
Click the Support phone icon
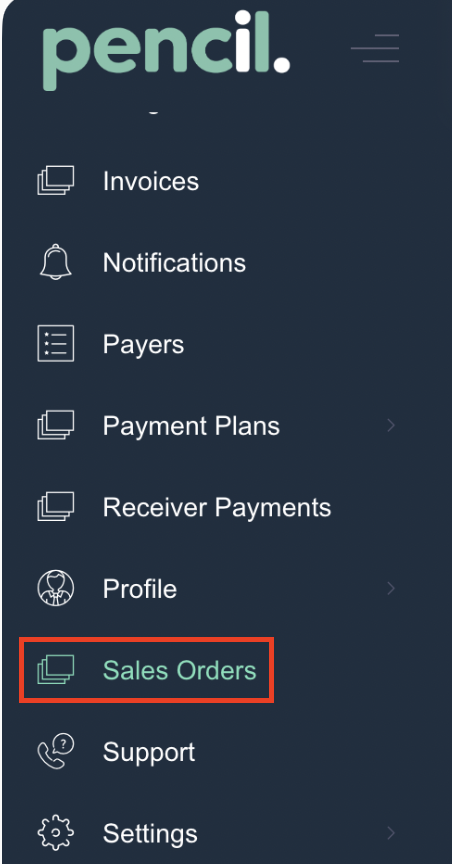click(x=56, y=751)
